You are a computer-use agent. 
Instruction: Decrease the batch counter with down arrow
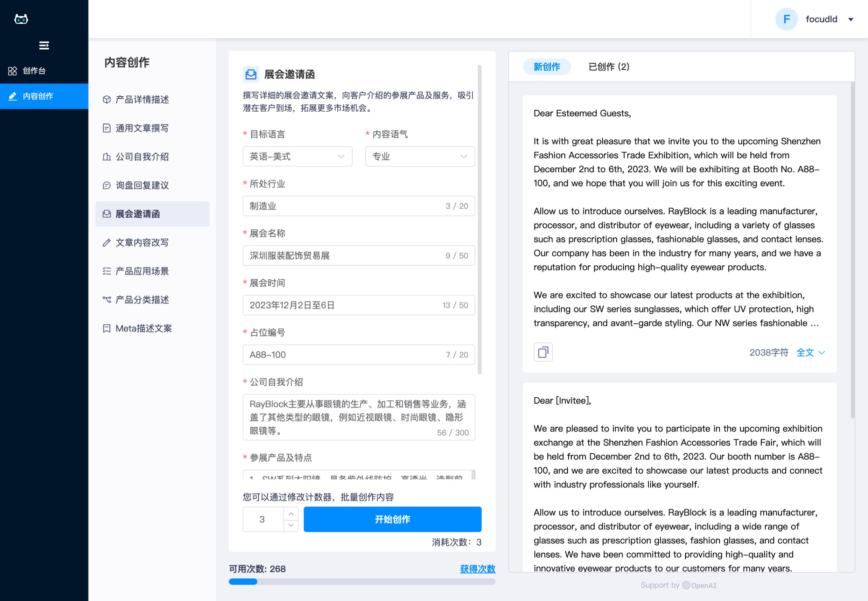click(x=291, y=525)
